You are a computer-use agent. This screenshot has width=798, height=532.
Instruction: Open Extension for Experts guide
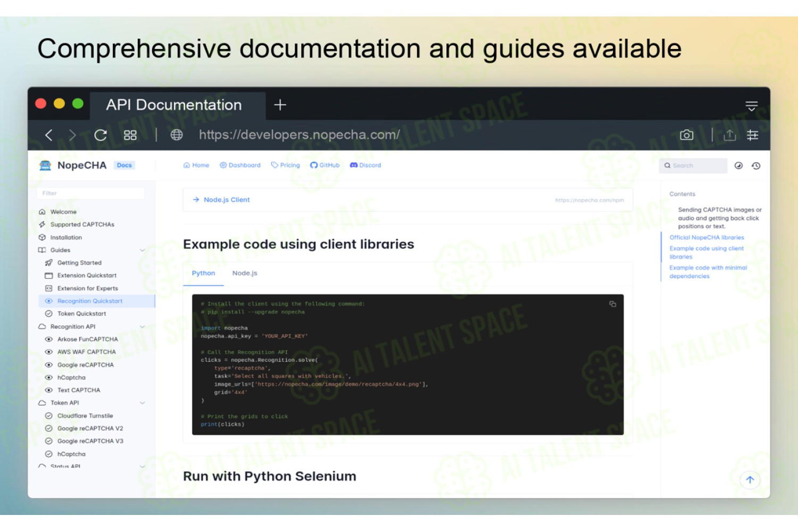88,288
